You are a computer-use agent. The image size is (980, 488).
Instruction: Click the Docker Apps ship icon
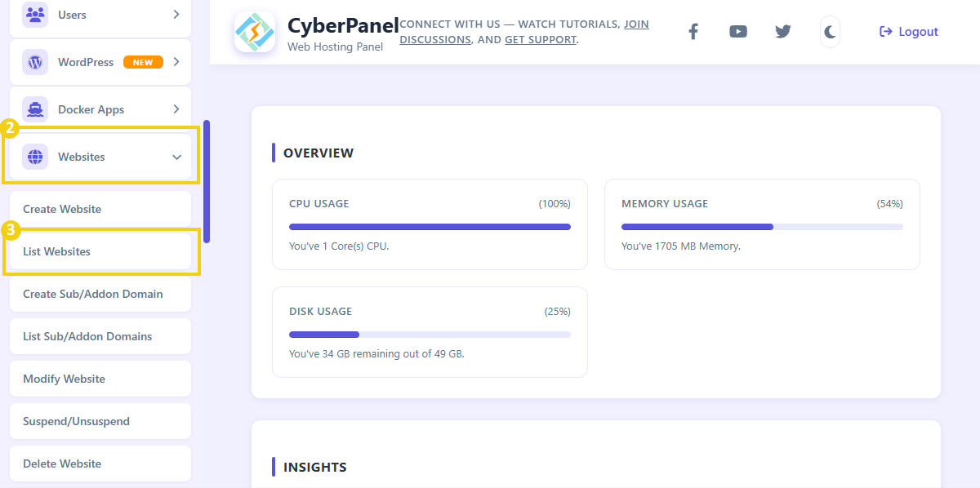[x=35, y=109]
